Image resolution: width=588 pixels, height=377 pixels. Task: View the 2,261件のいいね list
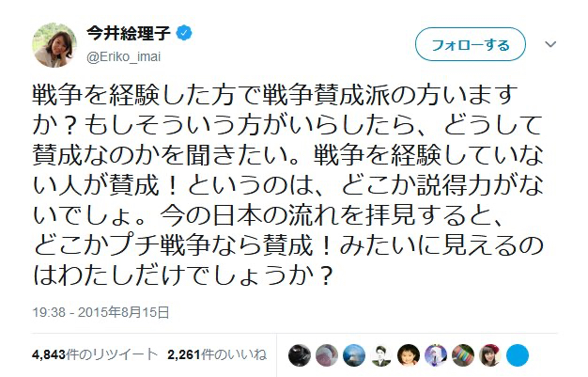click(216, 355)
